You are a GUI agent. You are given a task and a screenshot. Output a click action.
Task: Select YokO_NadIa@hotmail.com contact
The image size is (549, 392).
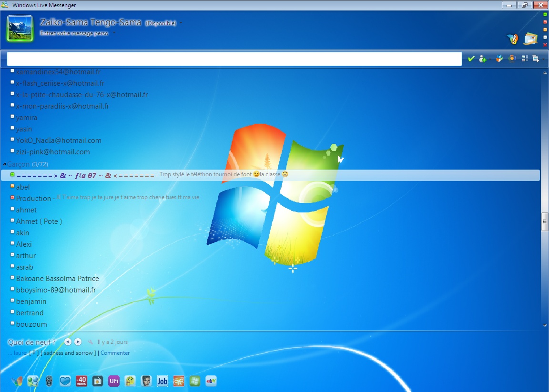click(x=59, y=141)
